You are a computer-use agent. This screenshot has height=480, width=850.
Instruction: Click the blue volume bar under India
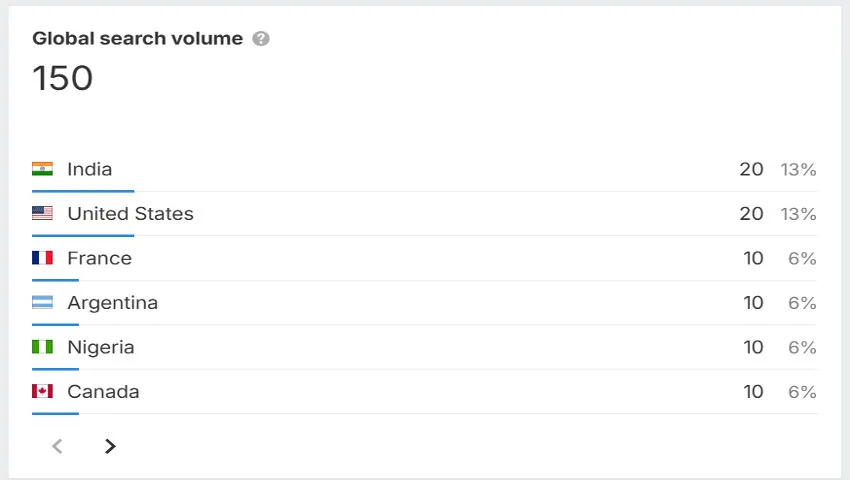click(82, 190)
